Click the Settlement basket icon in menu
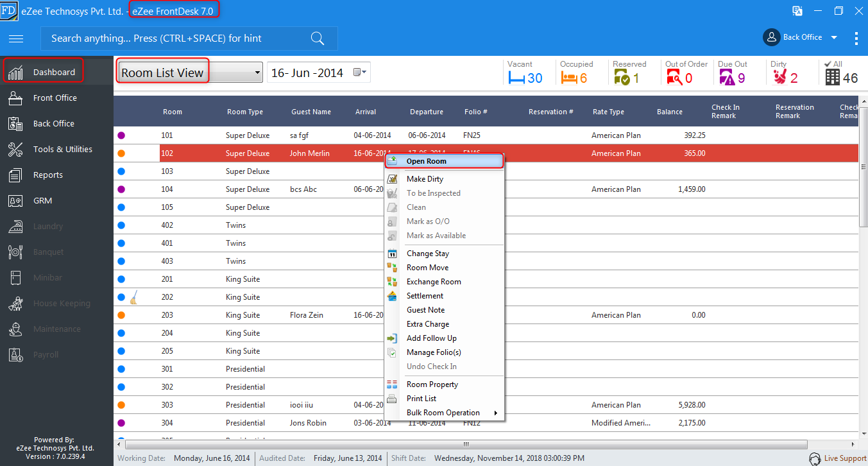Viewport: 868px width, 466px height. coord(393,296)
